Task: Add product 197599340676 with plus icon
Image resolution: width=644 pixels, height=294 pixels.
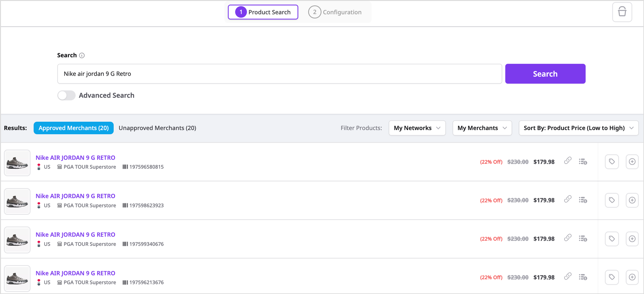Action: (x=632, y=239)
